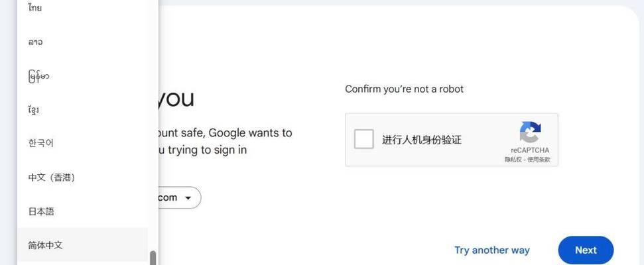Open the 隐私权 privacy link in reCAPTCHA
The image size is (644, 265).
pyautogui.click(x=514, y=160)
